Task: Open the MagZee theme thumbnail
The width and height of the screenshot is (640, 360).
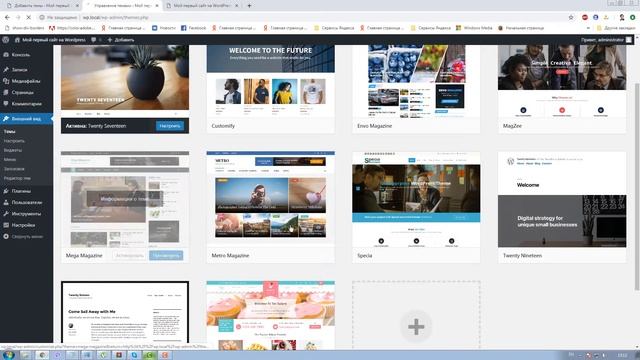Action: click(x=562, y=81)
